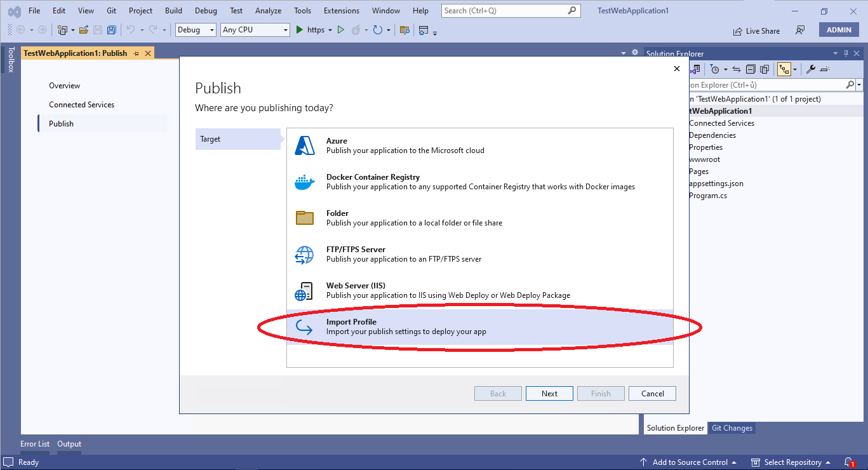Image resolution: width=868 pixels, height=470 pixels.
Task: Click the Live Share button
Action: pyautogui.click(x=756, y=30)
